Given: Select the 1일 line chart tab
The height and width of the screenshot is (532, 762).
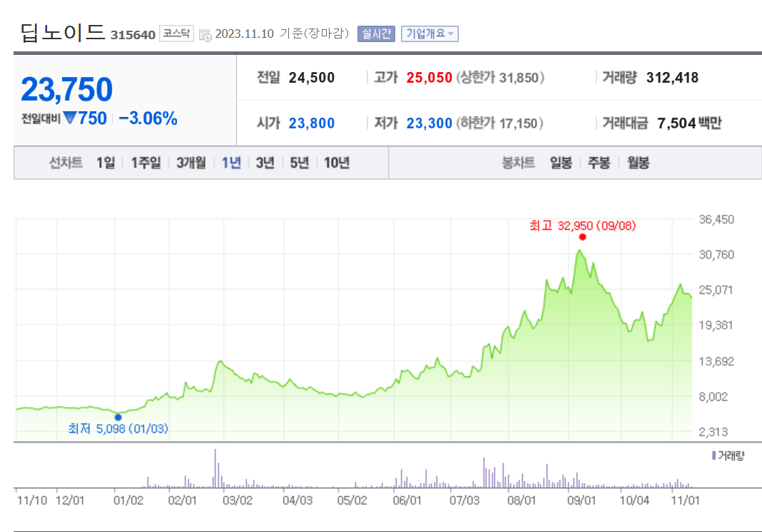Looking at the screenshot, I should (x=106, y=163).
